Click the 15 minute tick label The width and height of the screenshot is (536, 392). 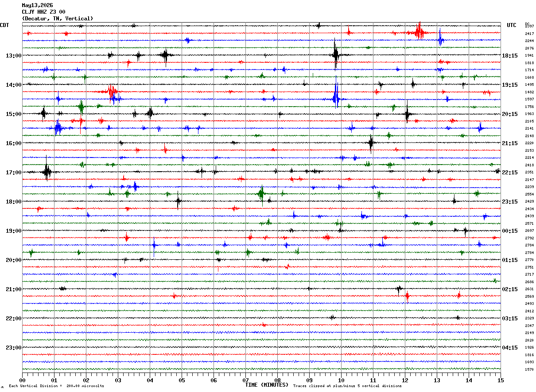(x=501, y=380)
